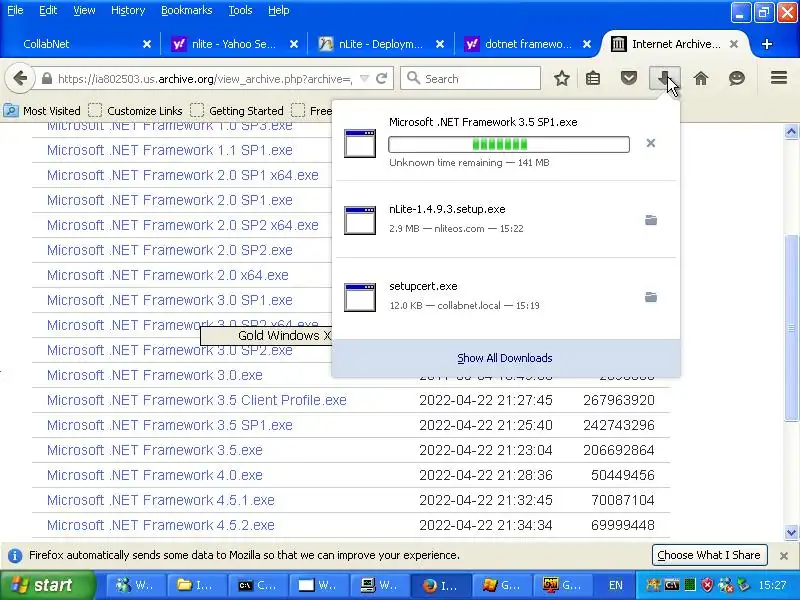
Task: Download Microsoft .NET Framework 2.0 SP1 x64.exe
Action: coord(183,175)
